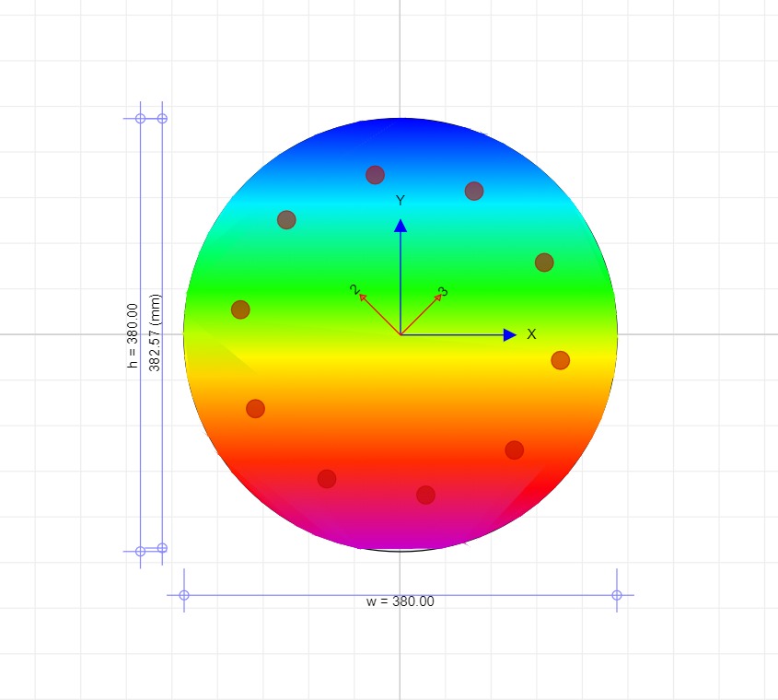
Task: Select the rightmost rebar dot in the section
Action: coord(560,360)
